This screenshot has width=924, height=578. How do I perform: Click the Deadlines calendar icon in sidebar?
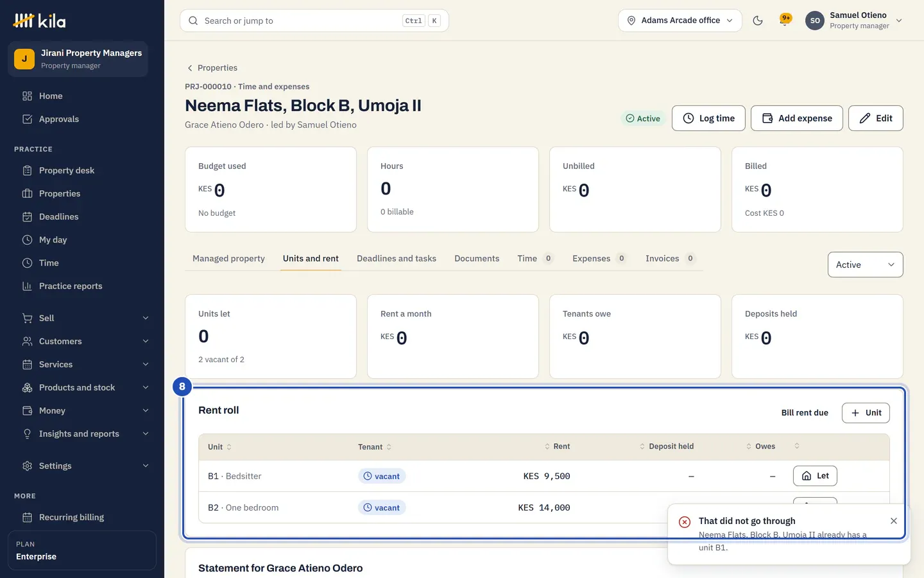pyautogui.click(x=27, y=216)
